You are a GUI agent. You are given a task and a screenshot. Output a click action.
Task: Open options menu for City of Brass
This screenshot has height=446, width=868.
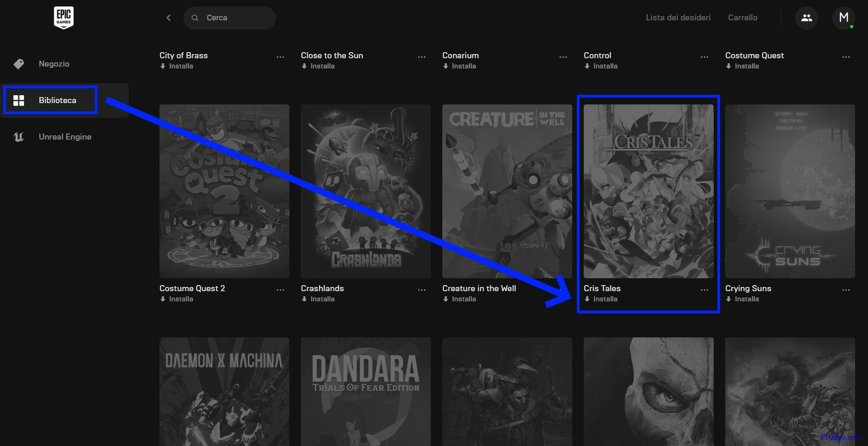point(280,57)
